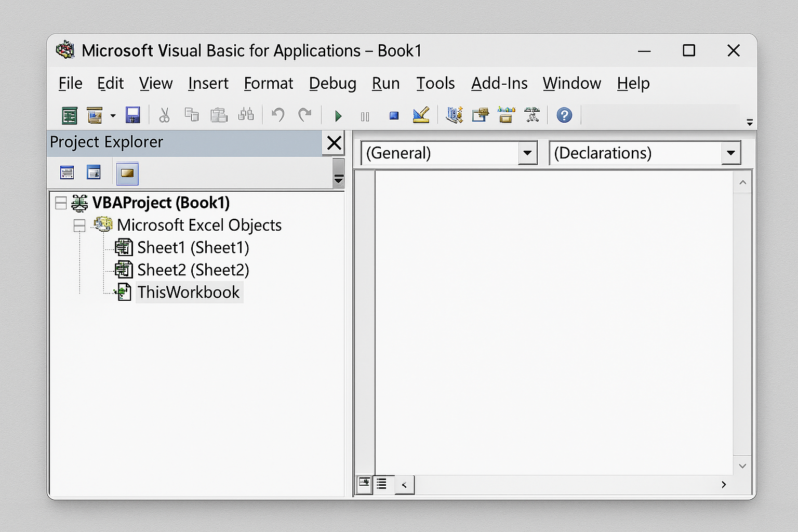This screenshot has width=798, height=532.
Task: Click the Reset stop icon
Action: tap(394, 116)
